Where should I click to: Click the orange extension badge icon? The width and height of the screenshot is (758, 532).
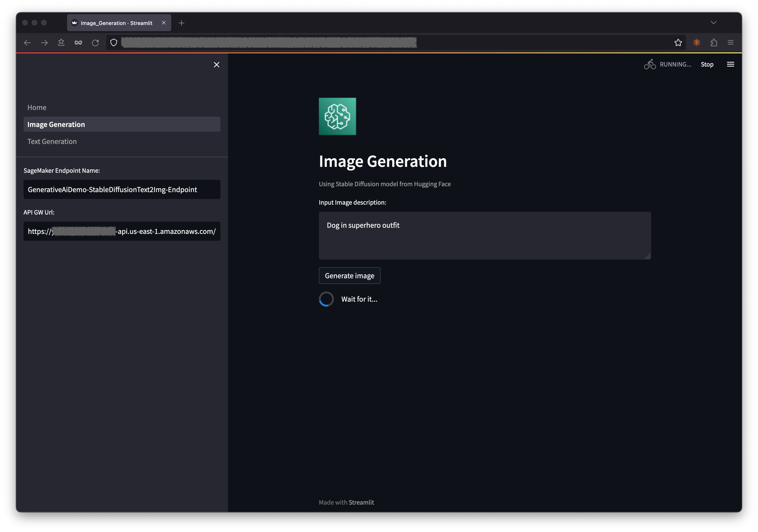(697, 42)
